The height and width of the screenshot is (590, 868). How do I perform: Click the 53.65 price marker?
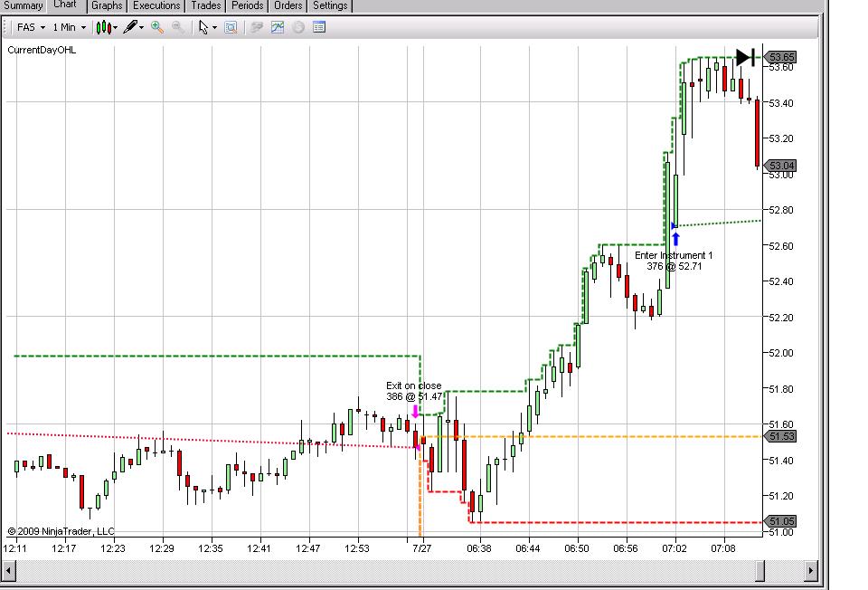pyautogui.click(x=780, y=57)
